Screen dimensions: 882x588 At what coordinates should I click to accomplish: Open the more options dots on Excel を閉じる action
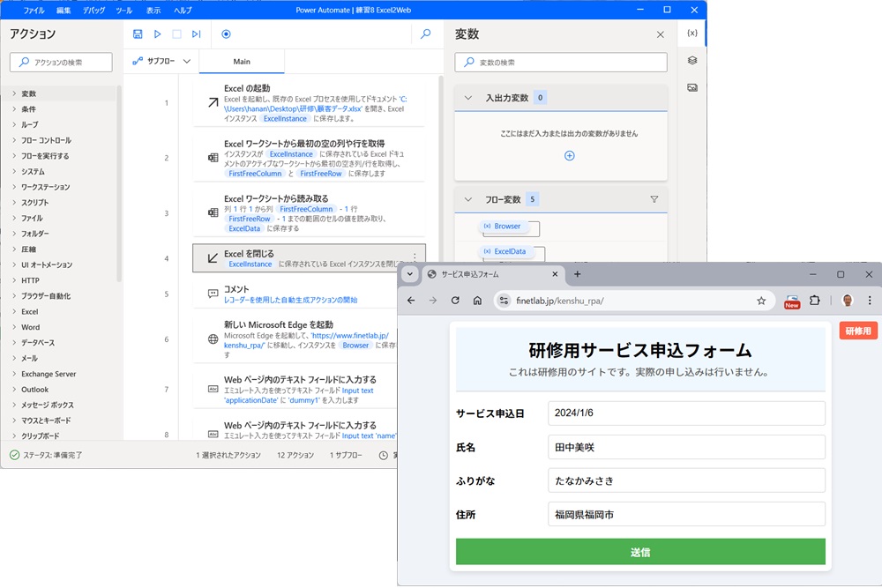click(x=415, y=257)
